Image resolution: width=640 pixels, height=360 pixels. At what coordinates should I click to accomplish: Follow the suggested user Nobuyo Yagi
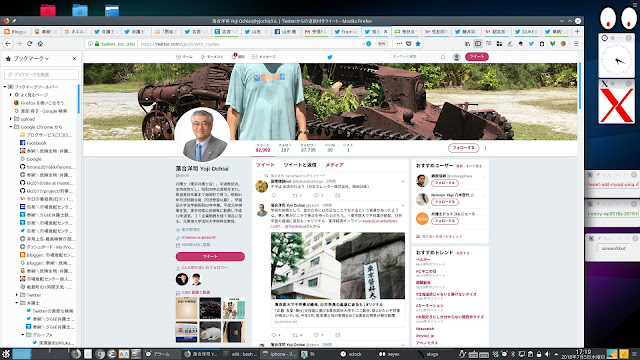click(x=444, y=202)
